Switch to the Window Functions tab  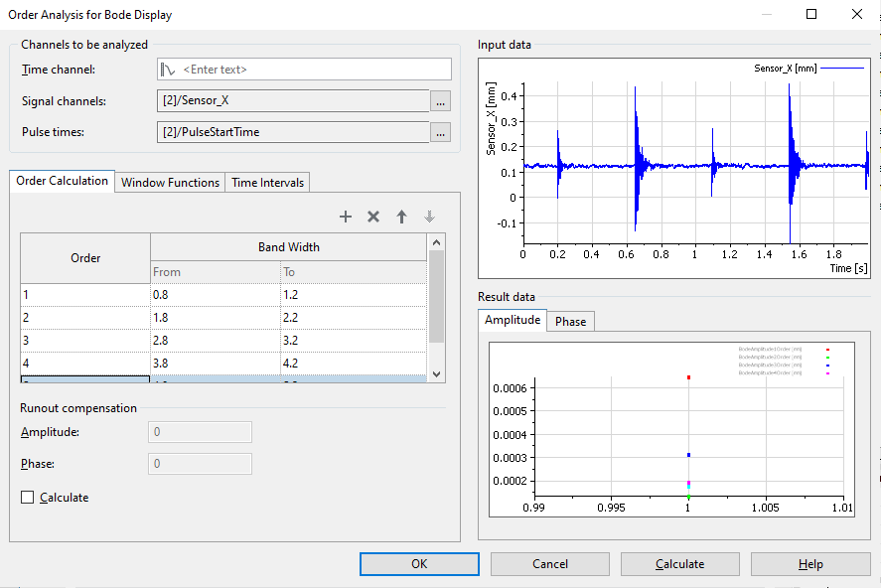click(170, 183)
